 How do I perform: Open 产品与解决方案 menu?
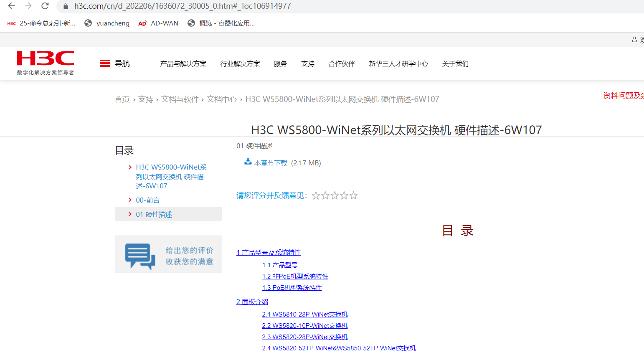[x=183, y=64]
